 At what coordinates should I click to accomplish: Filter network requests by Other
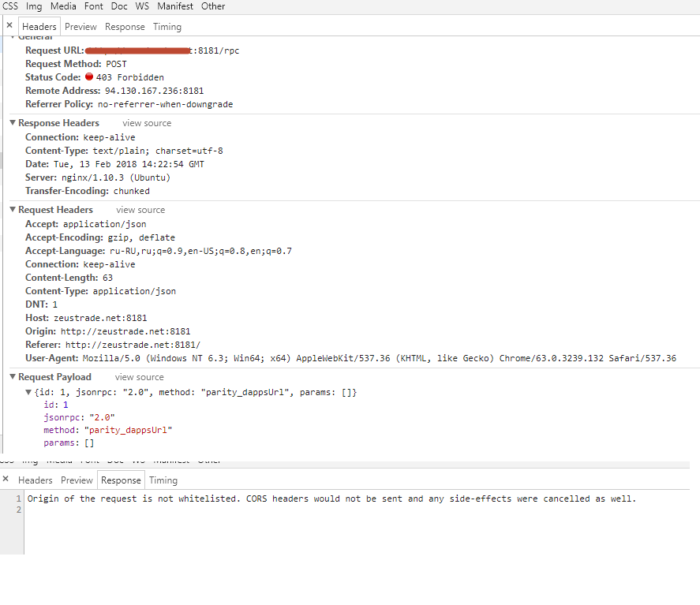coord(213,6)
